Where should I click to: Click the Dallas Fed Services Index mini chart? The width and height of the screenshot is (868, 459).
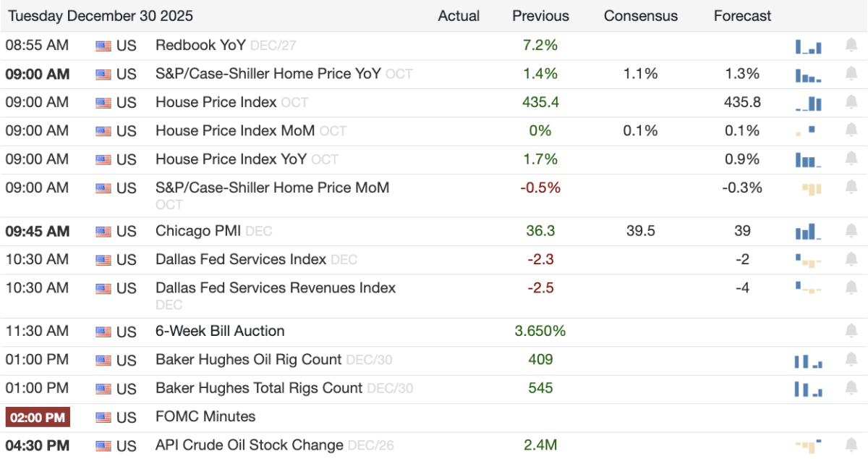tap(808, 260)
